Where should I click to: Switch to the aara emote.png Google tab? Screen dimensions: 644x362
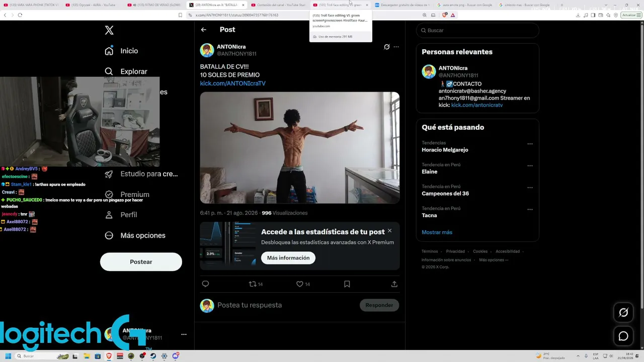tap(463, 5)
